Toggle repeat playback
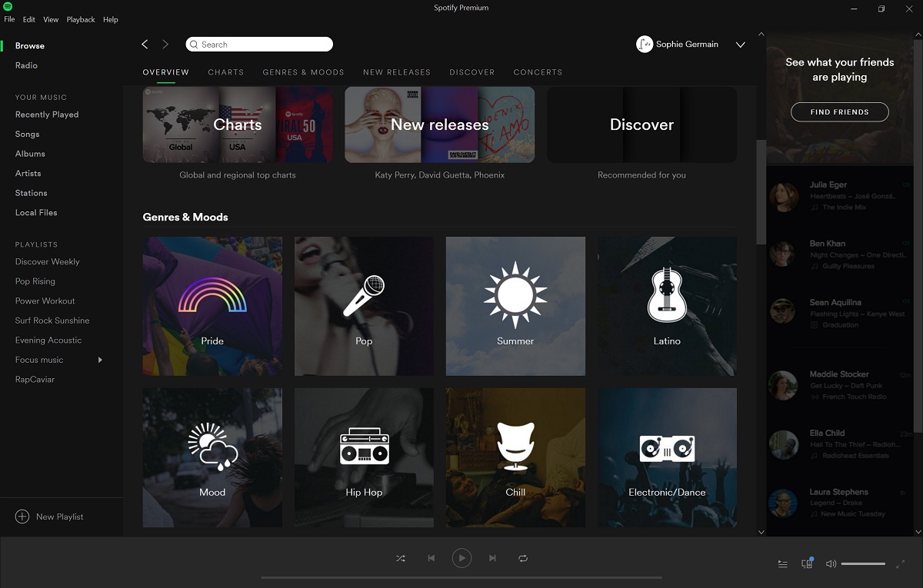Viewport: 923px width, 588px height. point(523,558)
